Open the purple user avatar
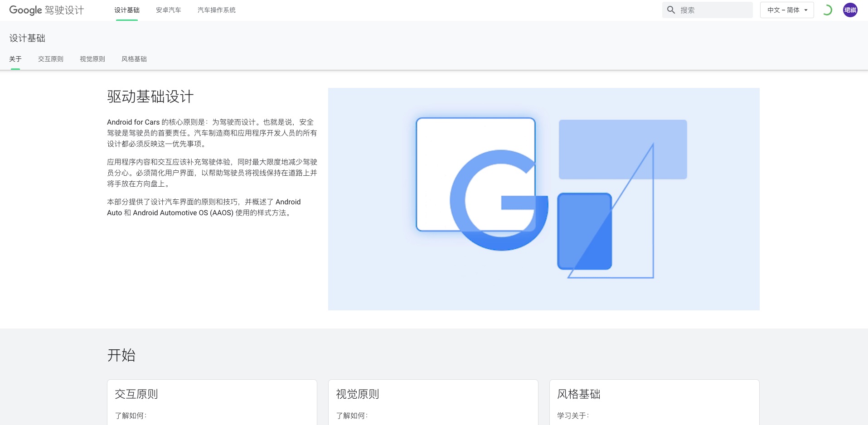The height and width of the screenshot is (425, 868). tap(850, 10)
